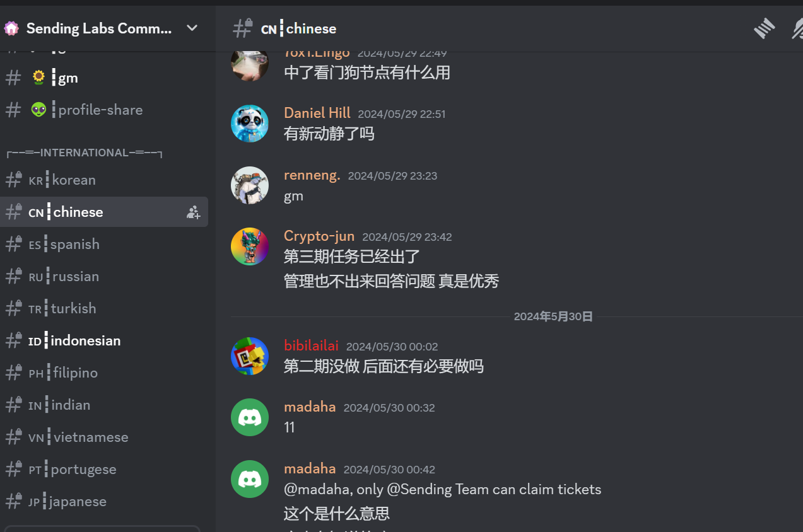The width and height of the screenshot is (803, 532).
Task: Collapse the INTERNATIONAL channel category
Action: [x=85, y=153]
